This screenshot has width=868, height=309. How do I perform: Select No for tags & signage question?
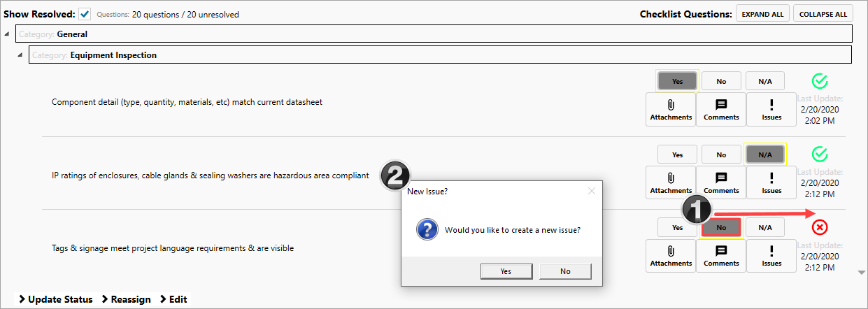coord(721,227)
